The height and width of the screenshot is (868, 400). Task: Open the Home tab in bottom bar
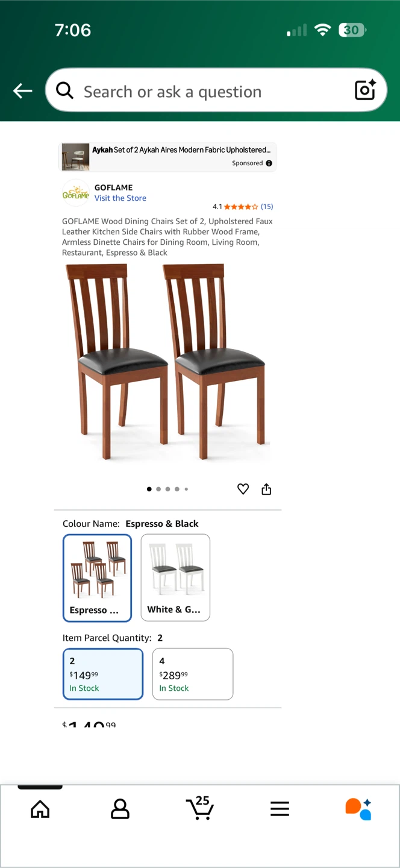pyautogui.click(x=40, y=809)
